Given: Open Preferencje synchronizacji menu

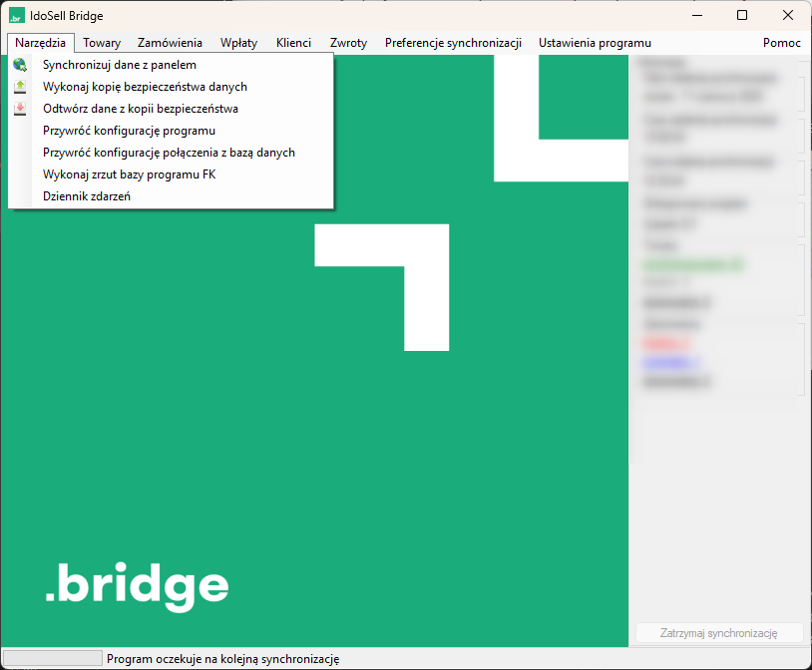Looking at the screenshot, I should tap(453, 43).
